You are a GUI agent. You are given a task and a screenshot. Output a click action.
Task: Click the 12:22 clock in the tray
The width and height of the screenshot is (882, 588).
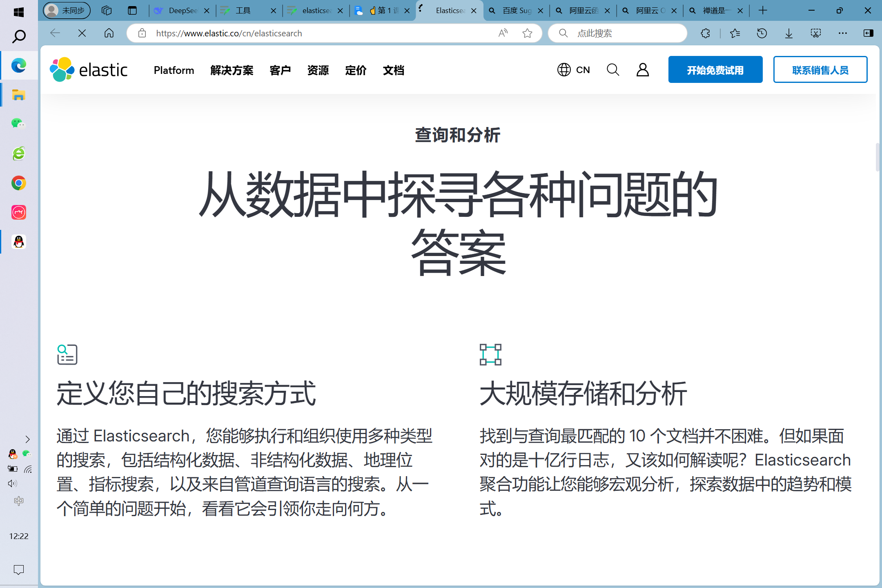(x=19, y=536)
